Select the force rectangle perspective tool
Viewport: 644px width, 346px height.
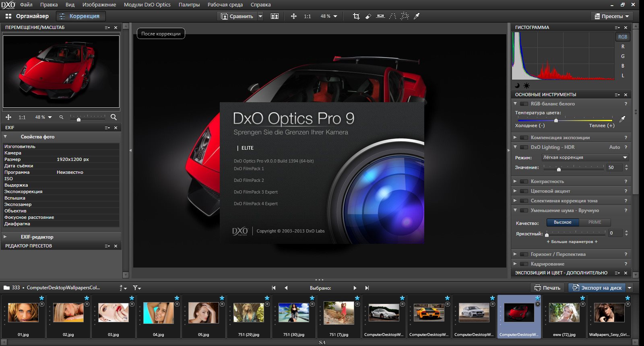point(405,16)
